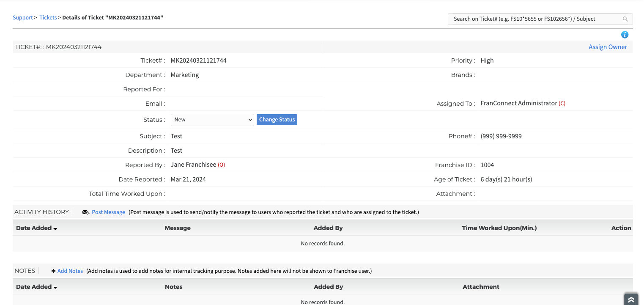The width and height of the screenshot is (644, 305).
Task: Click the scroll-to-top double chevron icon
Action: (x=631, y=300)
